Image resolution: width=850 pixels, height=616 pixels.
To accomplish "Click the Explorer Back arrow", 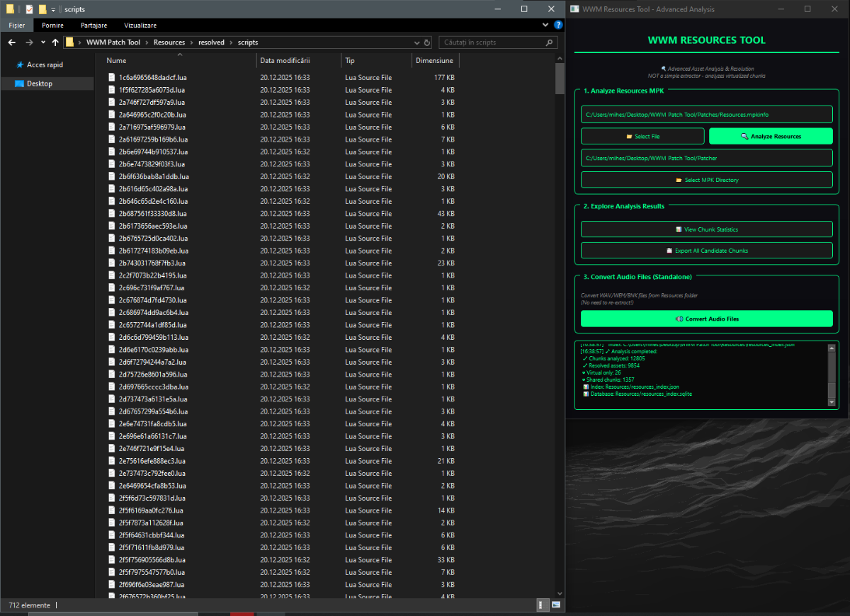I will 11,42.
